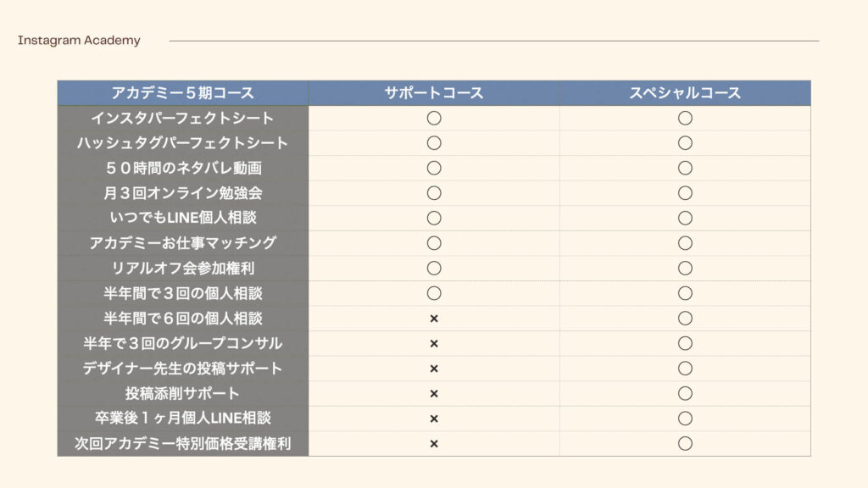Click circle for インスタパーフェクトシート under サポートコース
Viewport: 868px width, 488px height.
pyautogui.click(x=434, y=118)
